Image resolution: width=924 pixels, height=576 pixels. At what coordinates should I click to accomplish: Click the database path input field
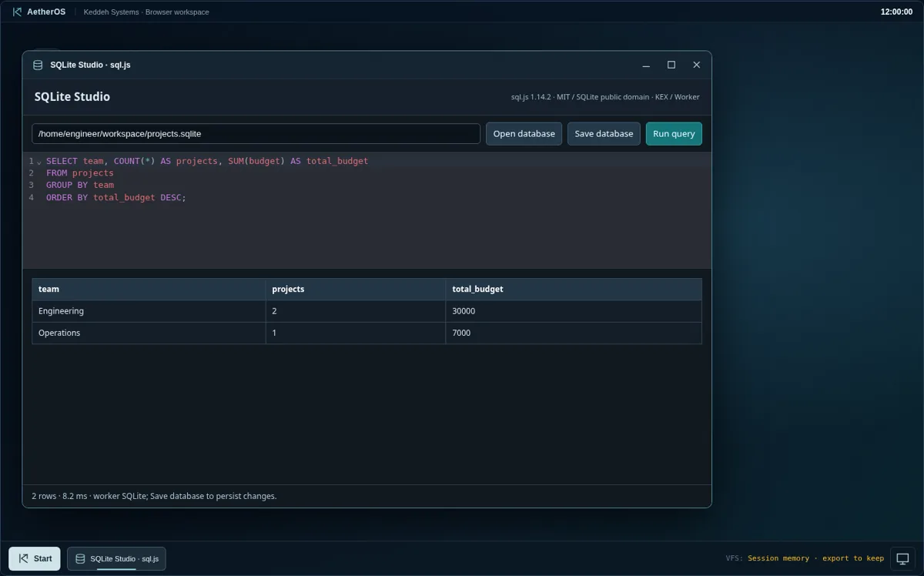(x=256, y=133)
